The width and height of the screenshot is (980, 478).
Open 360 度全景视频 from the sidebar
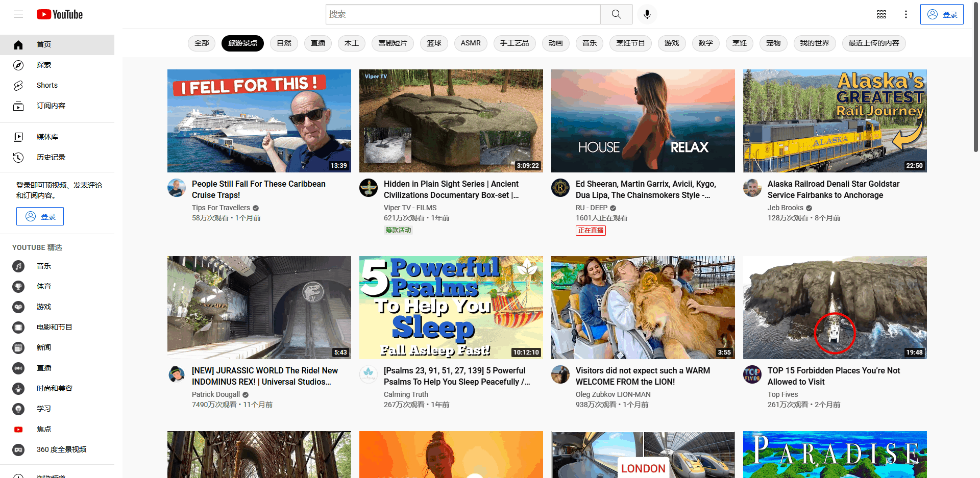pyautogui.click(x=18, y=449)
